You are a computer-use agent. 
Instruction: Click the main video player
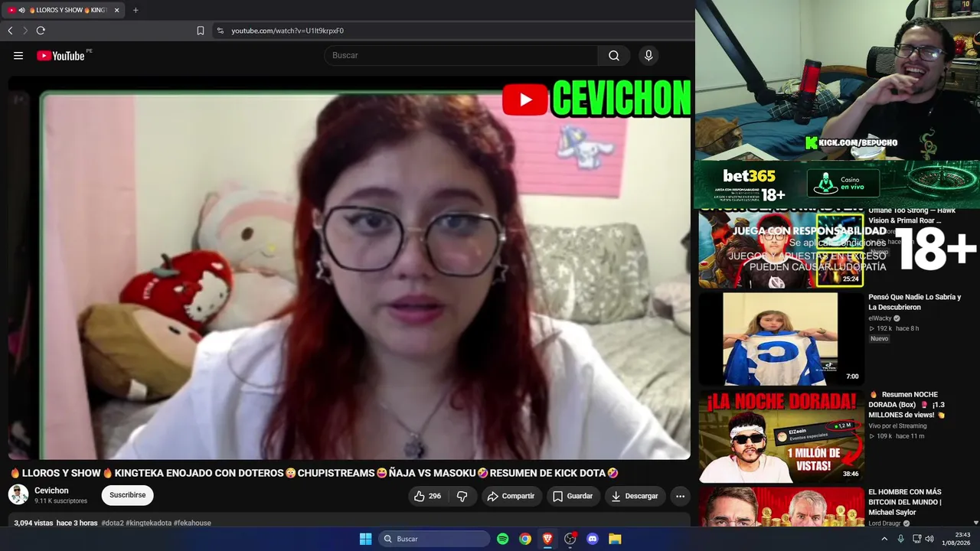(x=349, y=268)
